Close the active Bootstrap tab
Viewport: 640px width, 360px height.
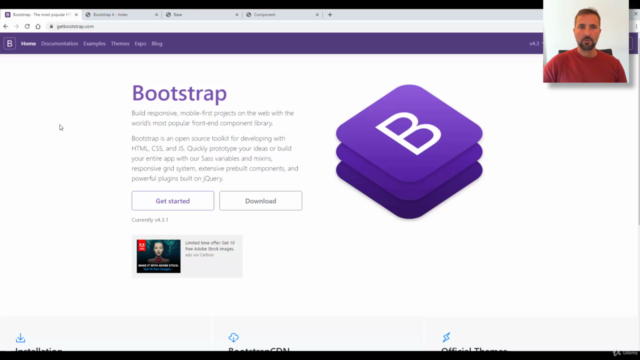(x=76, y=15)
